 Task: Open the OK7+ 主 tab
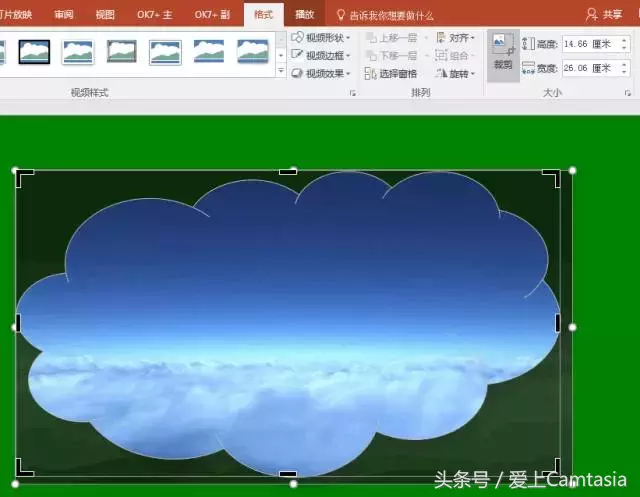[155, 15]
